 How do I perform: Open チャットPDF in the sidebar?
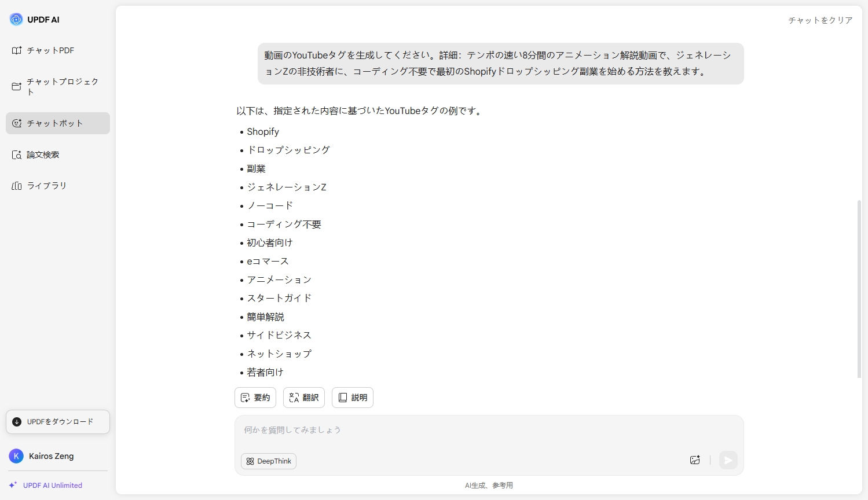(58, 50)
